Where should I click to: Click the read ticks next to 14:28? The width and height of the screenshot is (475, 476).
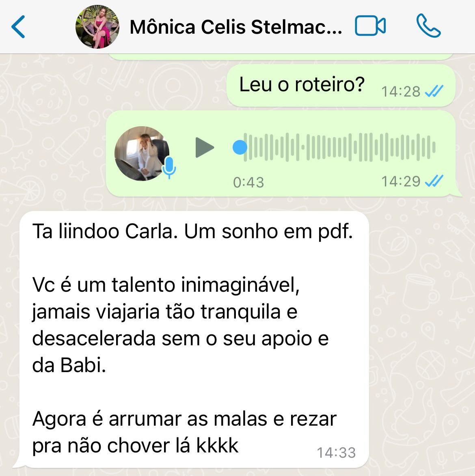click(434, 91)
